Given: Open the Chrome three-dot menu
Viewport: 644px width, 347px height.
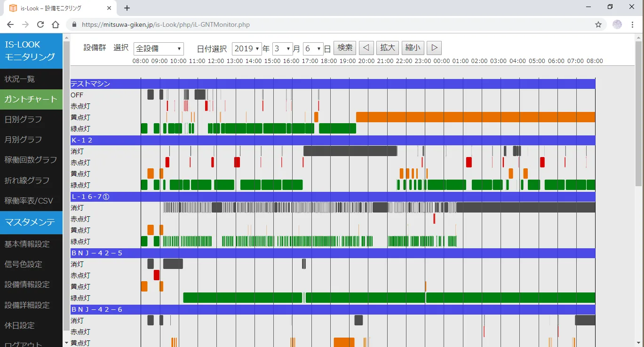Looking at the screenshot, I should (x=633, y=24).
